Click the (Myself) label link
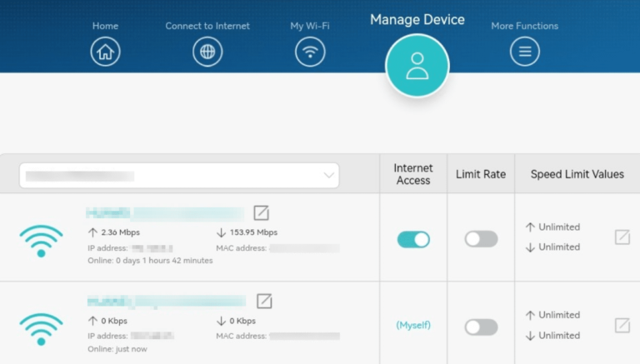The height and width of the screenshot is (364, 640). pyautogui.click(x=413, y=325)
